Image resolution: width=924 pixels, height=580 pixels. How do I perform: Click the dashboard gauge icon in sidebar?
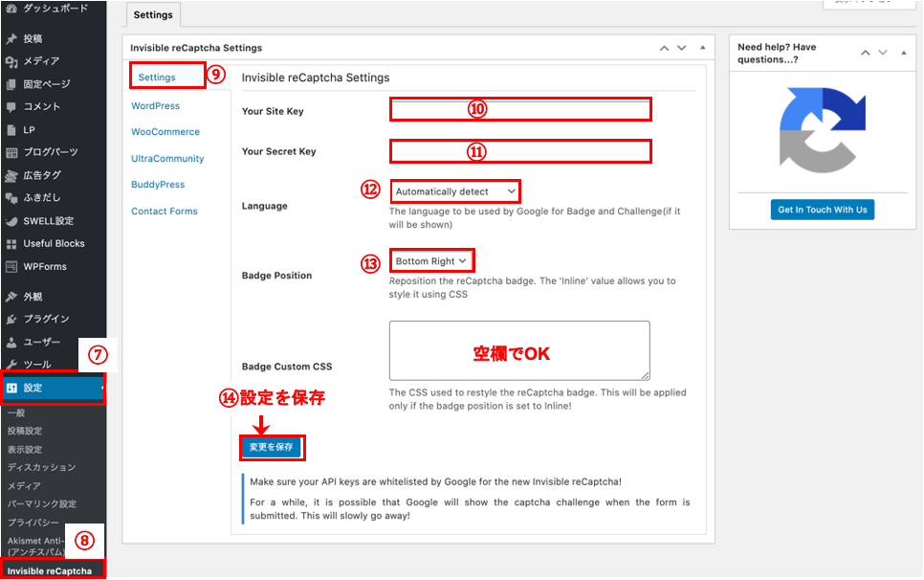[x=11, y=9]
